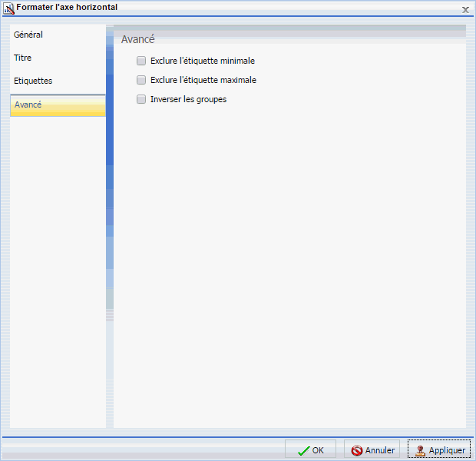Confirm with the OK button
The image size is (476, 461).
click(x=310, y=449)
